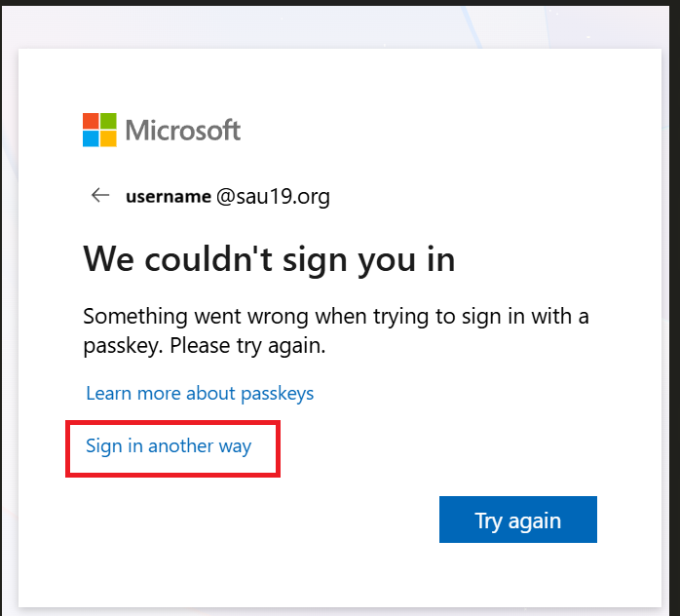680x616 pixels.
Task: Click the passkey error message paragraph
Action: 336,330
